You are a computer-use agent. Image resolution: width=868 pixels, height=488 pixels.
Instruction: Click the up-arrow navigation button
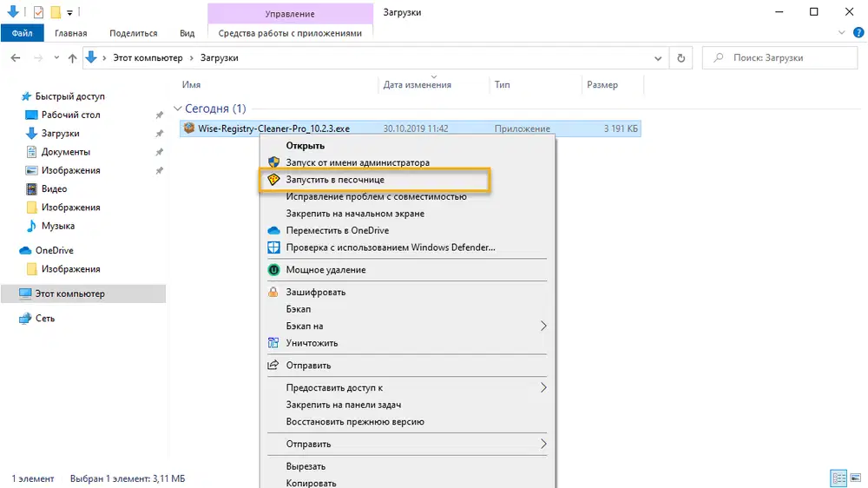click(x=72, y=58)
